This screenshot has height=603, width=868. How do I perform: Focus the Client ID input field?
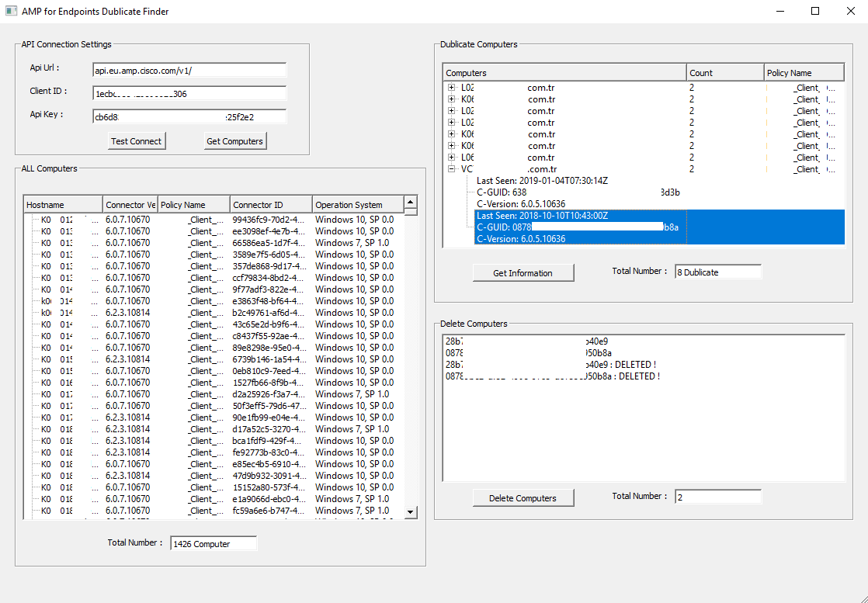click(189, 93)
